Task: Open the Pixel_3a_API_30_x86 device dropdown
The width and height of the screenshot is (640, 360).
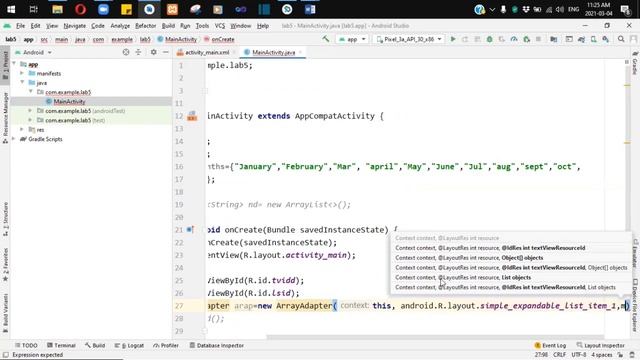Action: coord(409,39)
